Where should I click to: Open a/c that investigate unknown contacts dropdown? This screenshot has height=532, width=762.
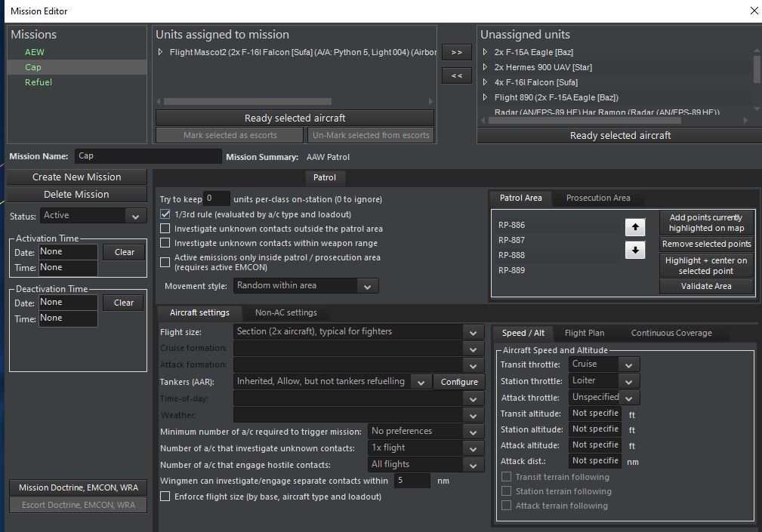coord(426,448)
